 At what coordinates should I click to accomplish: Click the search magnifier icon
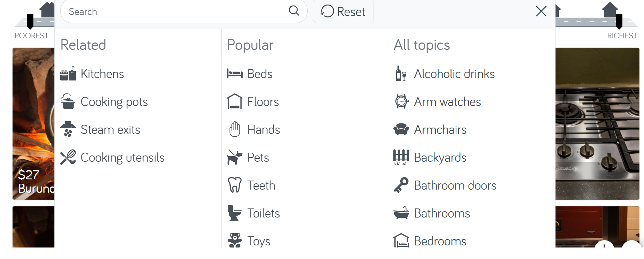click(x=294, y=11)
